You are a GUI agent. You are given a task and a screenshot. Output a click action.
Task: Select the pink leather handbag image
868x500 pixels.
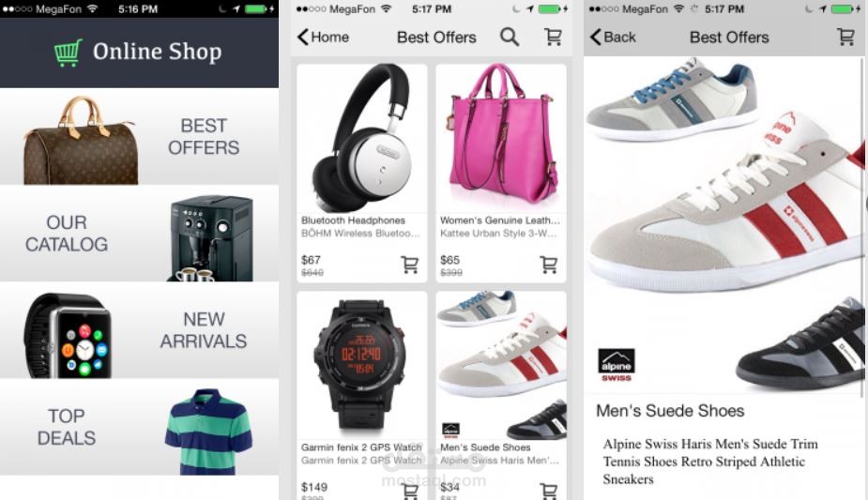(501, 138)
